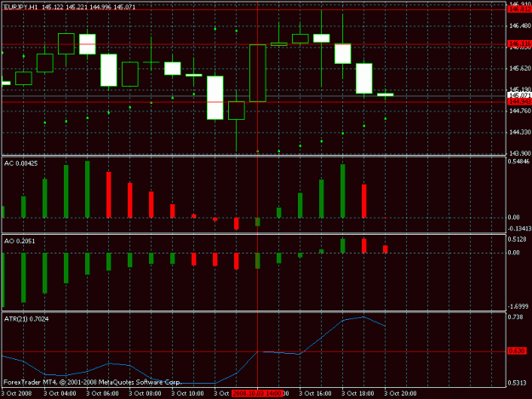Select the ATR(21) 0.7024 indicator label
This screenshot has height=399, width=532.
click(x=26, y=319)
